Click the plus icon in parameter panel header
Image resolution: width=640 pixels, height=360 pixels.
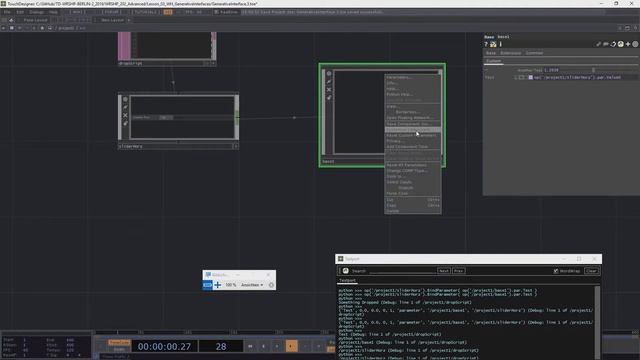tap(628, 44)
